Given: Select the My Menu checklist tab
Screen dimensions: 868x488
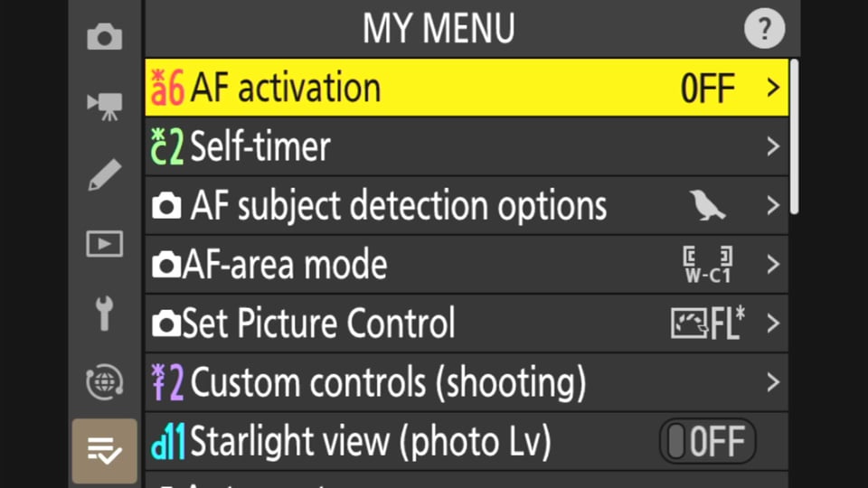Looking at the screenshot, I should 105,451.
